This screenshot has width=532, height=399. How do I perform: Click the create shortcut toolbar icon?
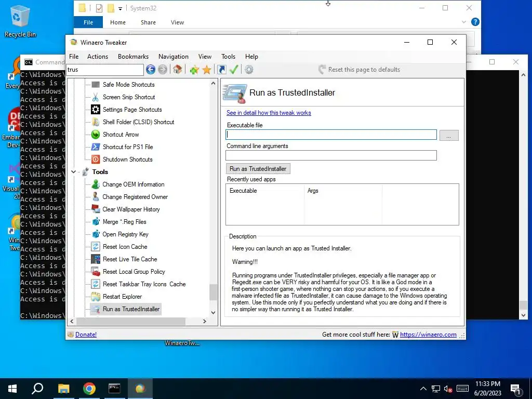click(221, 70)
